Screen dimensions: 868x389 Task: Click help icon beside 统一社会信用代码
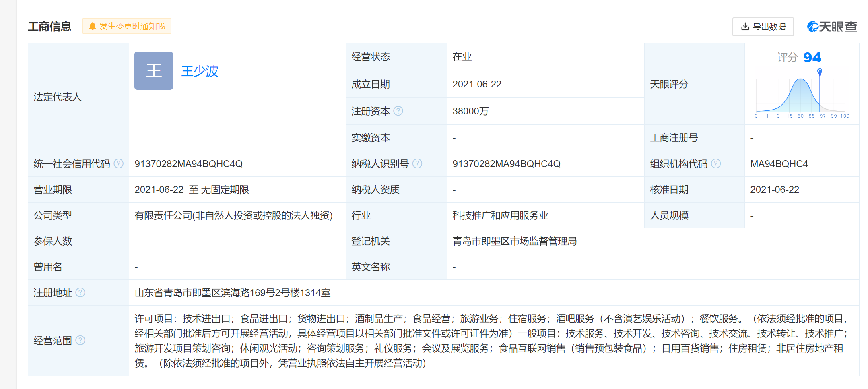tap(119, 163)
